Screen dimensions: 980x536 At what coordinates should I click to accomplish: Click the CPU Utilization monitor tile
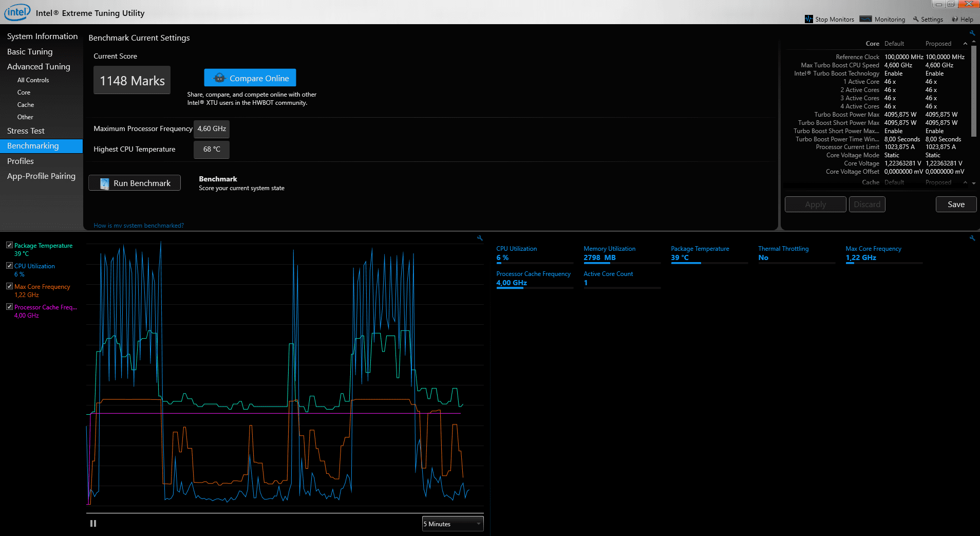click(x=535, y=254)
